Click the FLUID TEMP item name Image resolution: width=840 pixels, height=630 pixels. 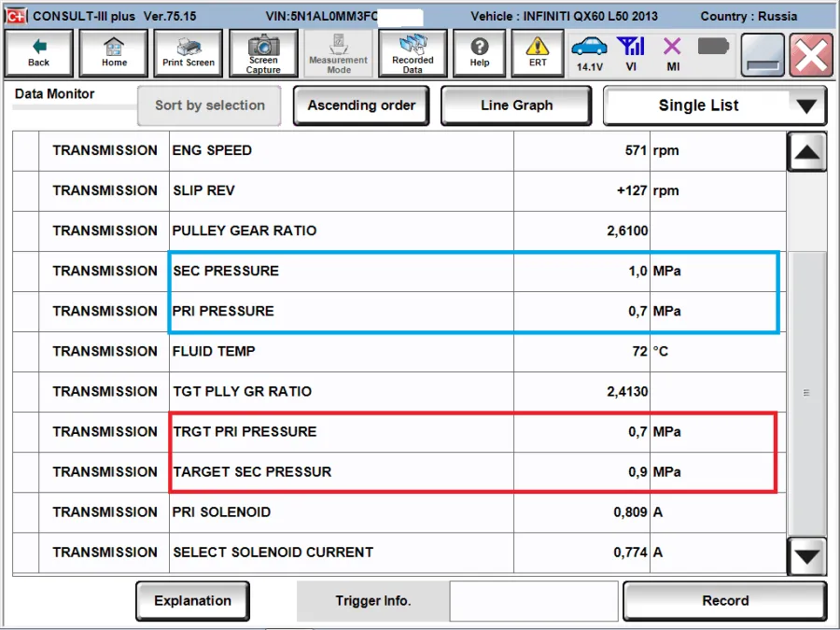click(x=214, y=352)
